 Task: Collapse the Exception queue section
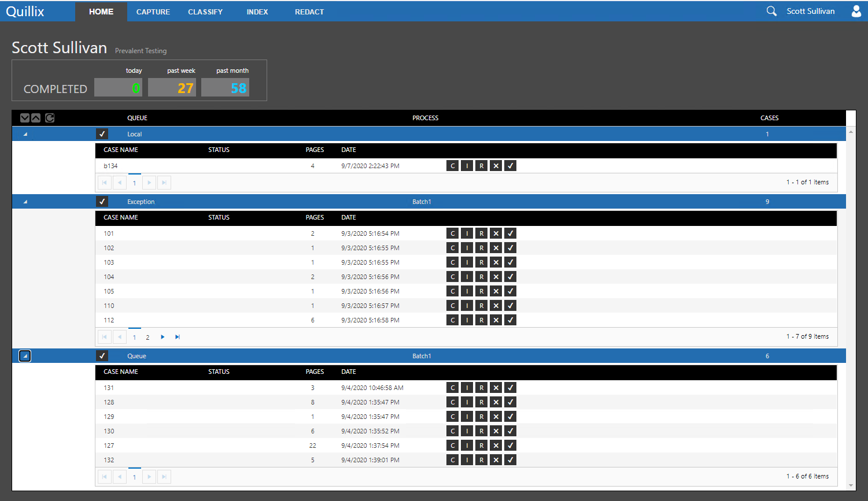(25, 202)
